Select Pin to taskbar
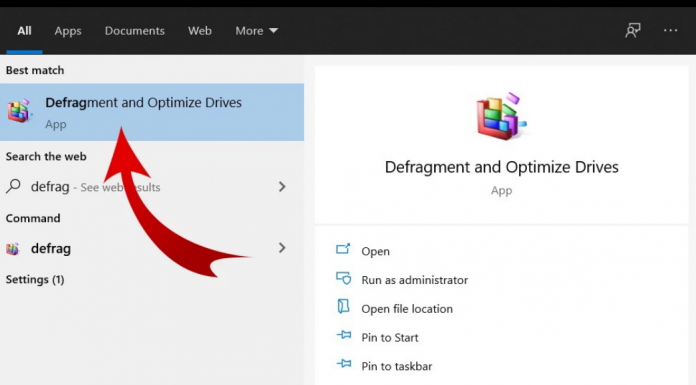Image resolution: width=696 pixels, height=385 pixels. (x=396, y=366)
